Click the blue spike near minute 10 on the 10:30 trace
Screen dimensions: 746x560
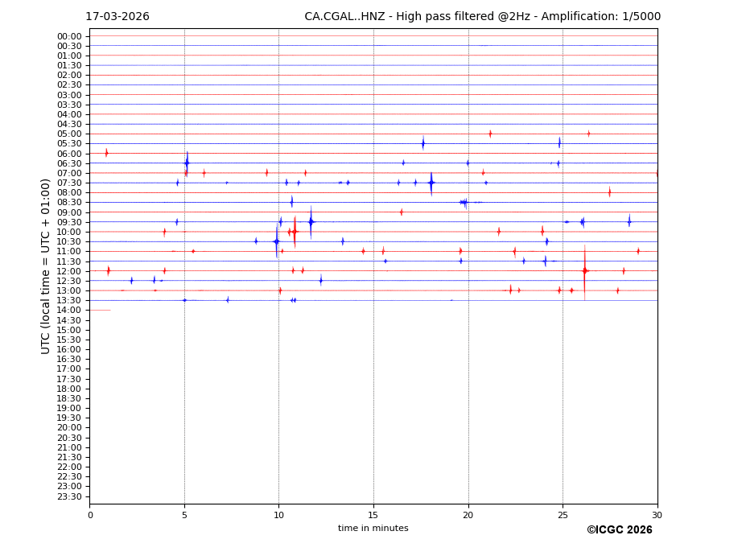276,241
